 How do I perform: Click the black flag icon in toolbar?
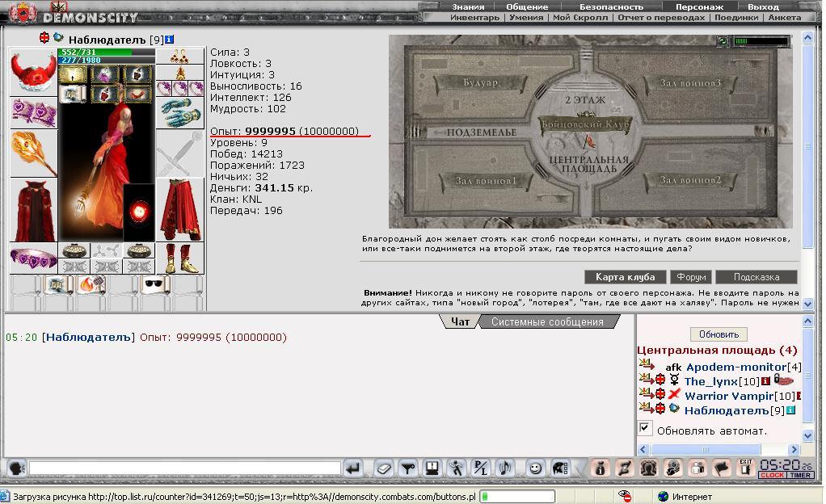pyautogui.click(x=722, y=468)
